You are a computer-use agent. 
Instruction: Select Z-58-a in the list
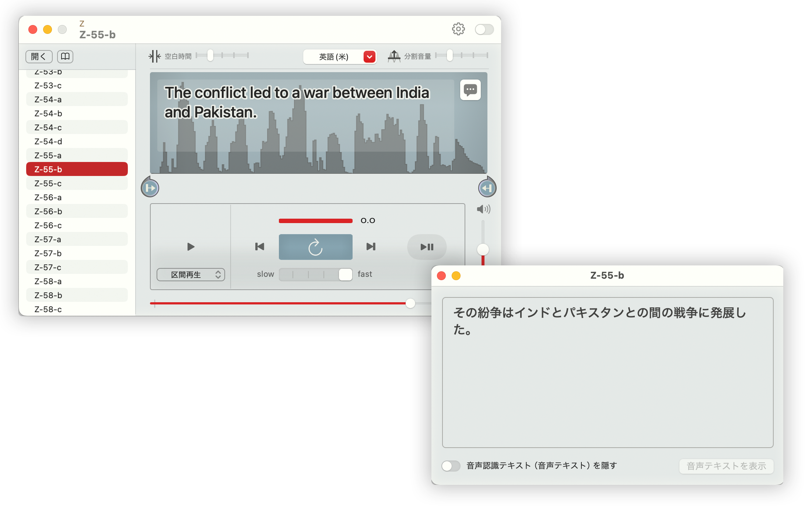[x=77, y=281]
